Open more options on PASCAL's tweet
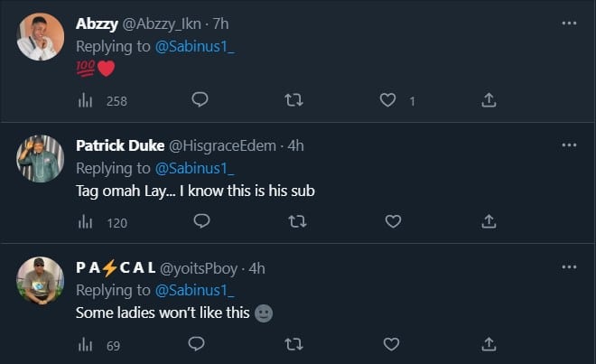Screen dimensions: 596x364 pos(568,268)
